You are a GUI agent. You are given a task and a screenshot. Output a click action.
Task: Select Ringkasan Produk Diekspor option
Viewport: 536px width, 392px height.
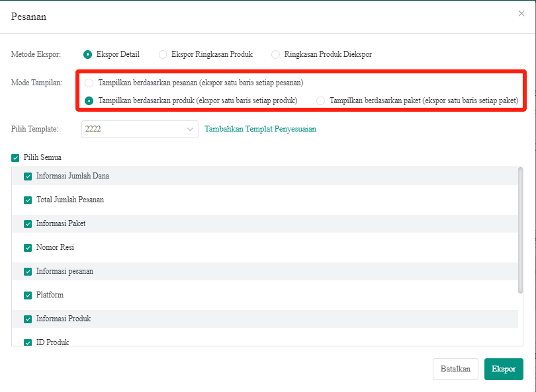[x=276, y=54]
